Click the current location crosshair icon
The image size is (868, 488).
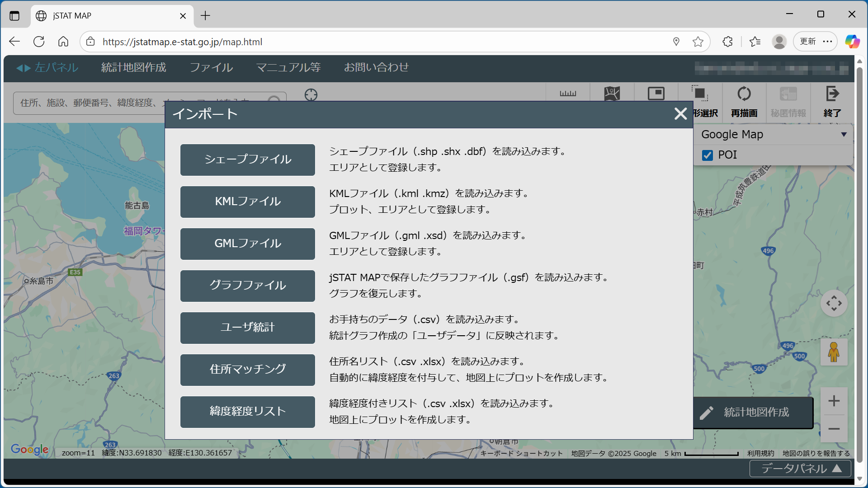point(311,94)
